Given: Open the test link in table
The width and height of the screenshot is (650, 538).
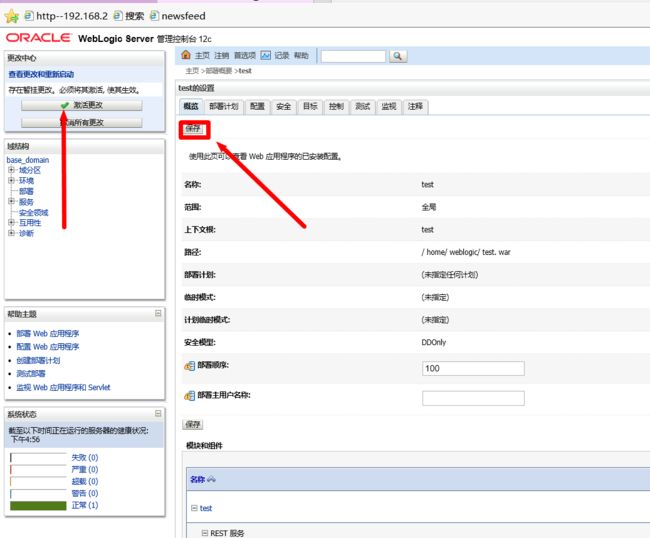Looking at the screenshot, I should pos(206,508).
